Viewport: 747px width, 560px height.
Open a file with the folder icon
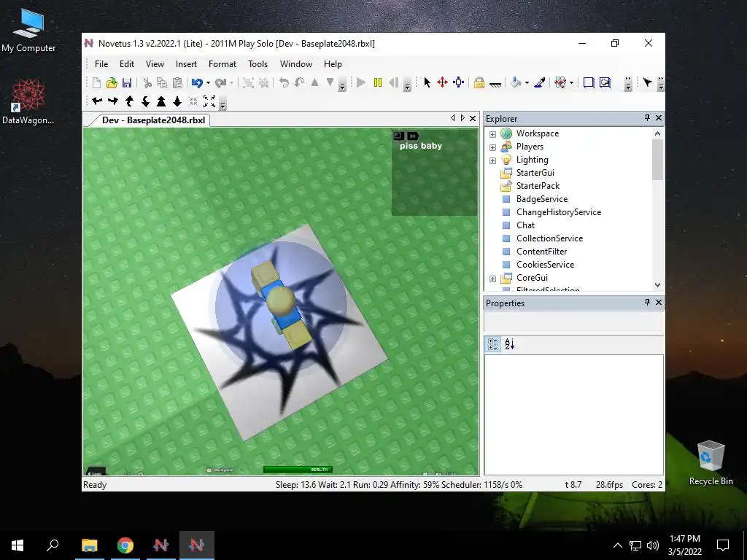coord(112,83)
